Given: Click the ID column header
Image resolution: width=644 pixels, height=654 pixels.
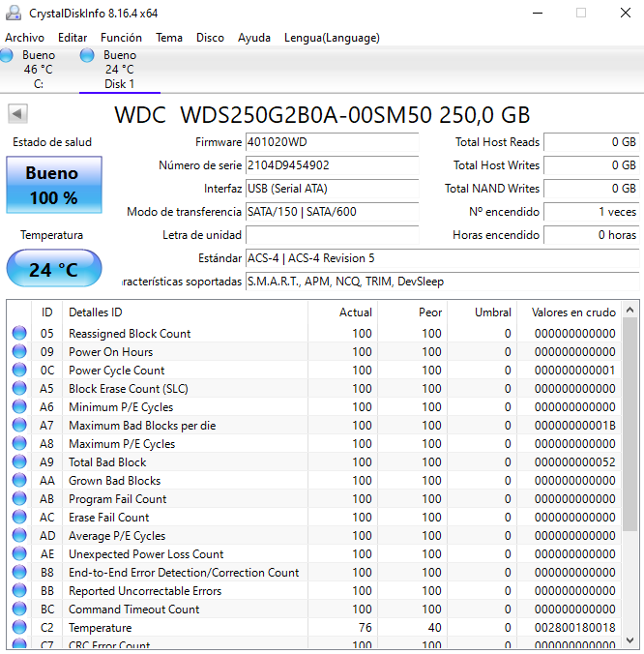Looking at the screenshot, I should pyautogui.click(x=46, y=312).
